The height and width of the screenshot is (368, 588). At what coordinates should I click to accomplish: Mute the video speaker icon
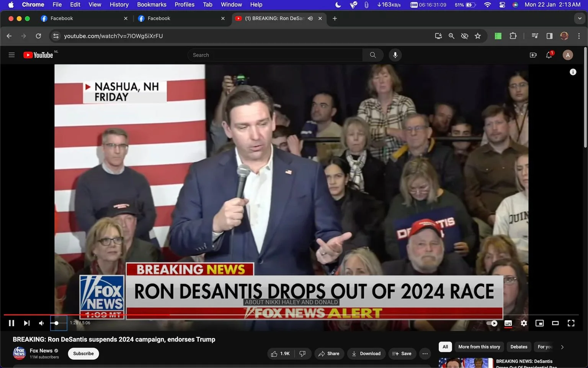pos(41,323)
